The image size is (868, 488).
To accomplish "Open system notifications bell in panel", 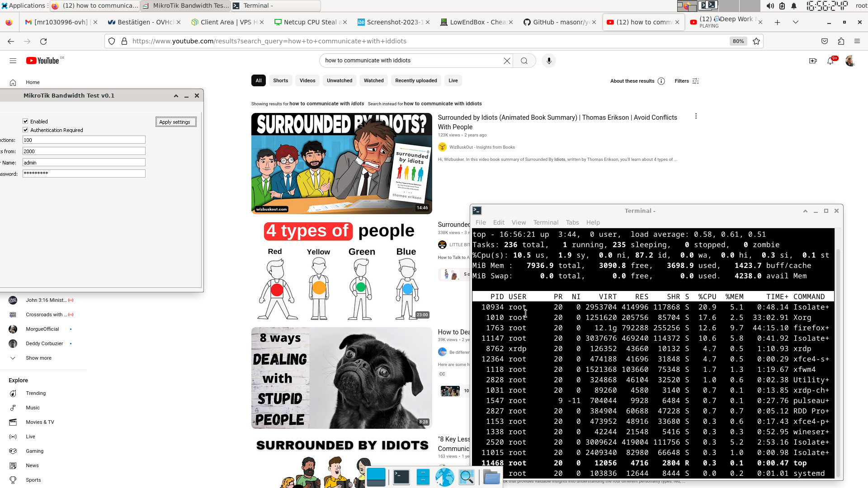I will (794, 6).
